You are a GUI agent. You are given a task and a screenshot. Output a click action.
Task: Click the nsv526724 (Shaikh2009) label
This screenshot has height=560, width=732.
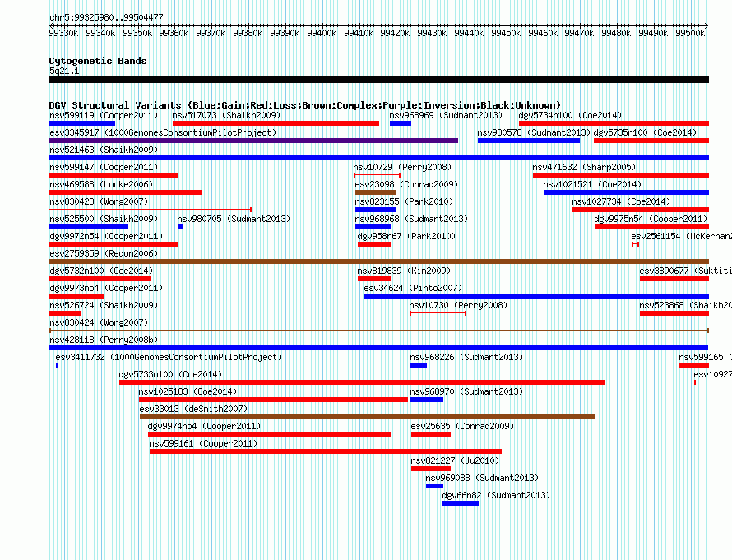point(104,305)
